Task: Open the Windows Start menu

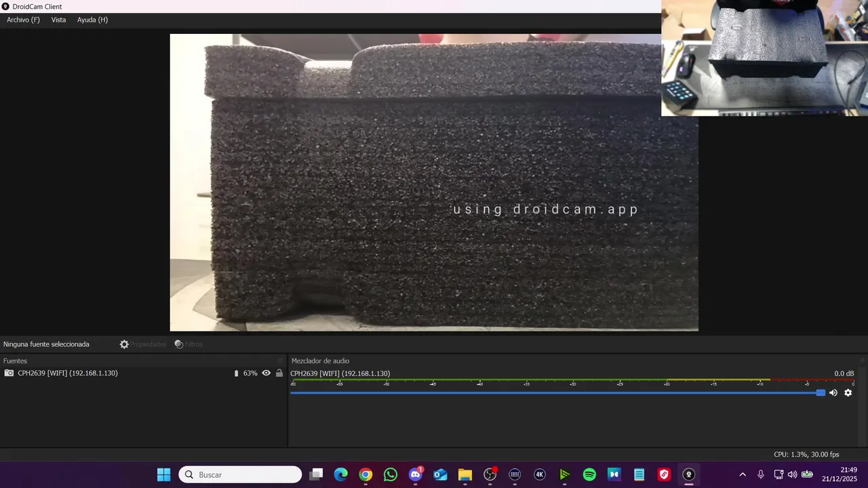Action: coord(164,474)
